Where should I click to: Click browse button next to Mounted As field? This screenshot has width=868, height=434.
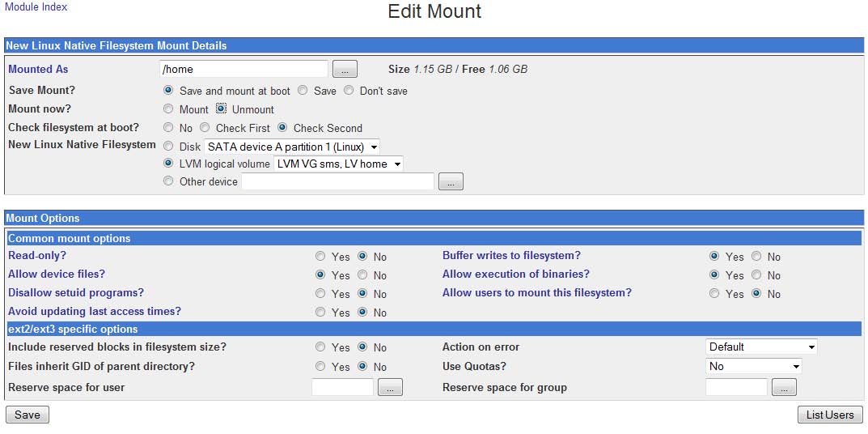click(345, 70)
